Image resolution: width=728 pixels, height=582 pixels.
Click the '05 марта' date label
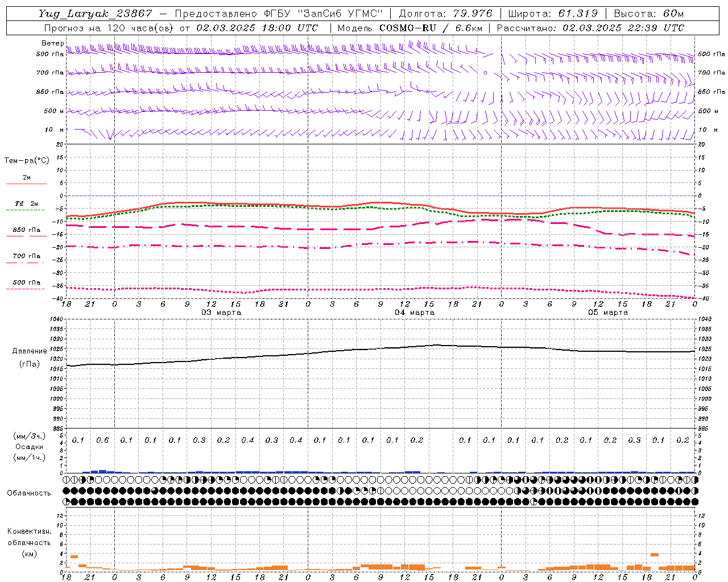pos(609,313)
